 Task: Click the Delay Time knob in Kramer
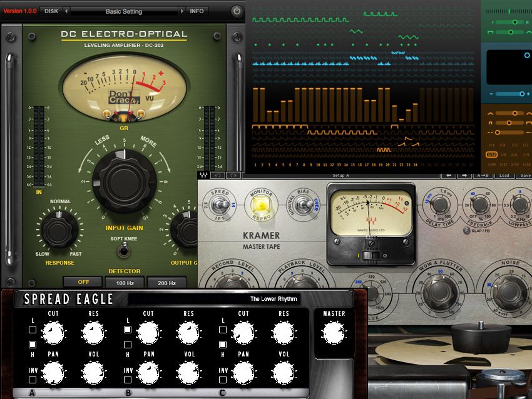click(x=440, y=205)
